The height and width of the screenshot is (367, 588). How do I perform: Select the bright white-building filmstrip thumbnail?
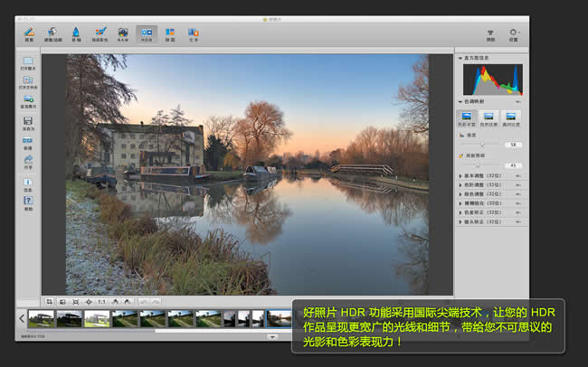click(x=97, y=319)
